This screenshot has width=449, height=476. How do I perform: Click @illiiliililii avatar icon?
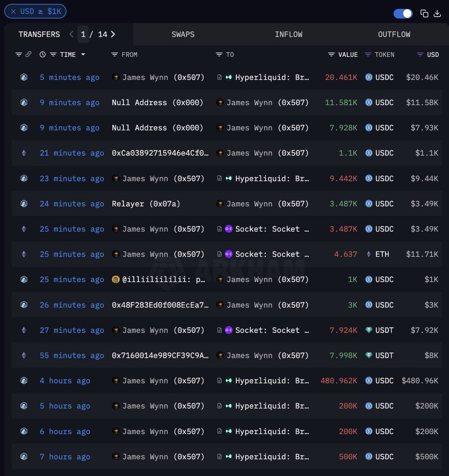[116, 280]
